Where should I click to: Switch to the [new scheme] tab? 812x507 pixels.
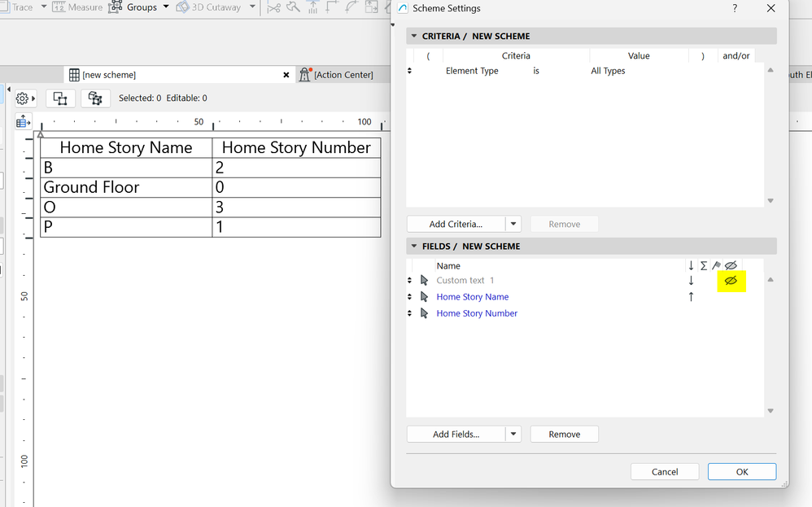pyautogui.click(x=179, y=75)
